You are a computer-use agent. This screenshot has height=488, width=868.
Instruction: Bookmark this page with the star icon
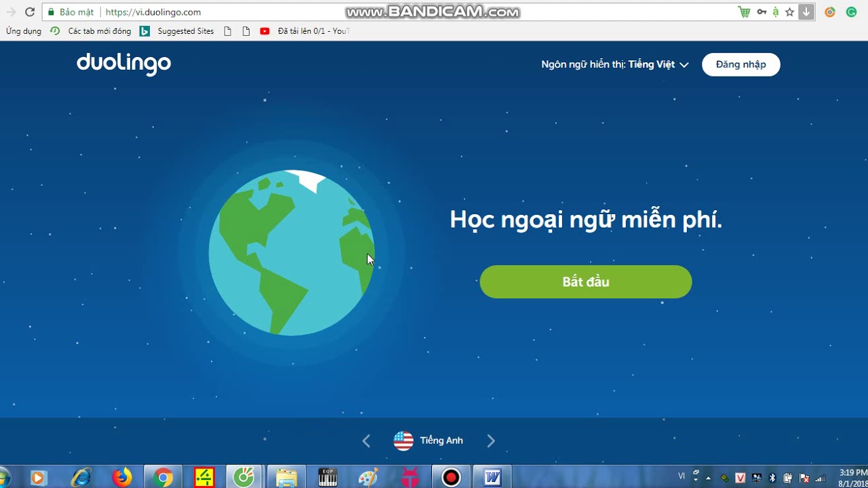[x=789, y=12]
